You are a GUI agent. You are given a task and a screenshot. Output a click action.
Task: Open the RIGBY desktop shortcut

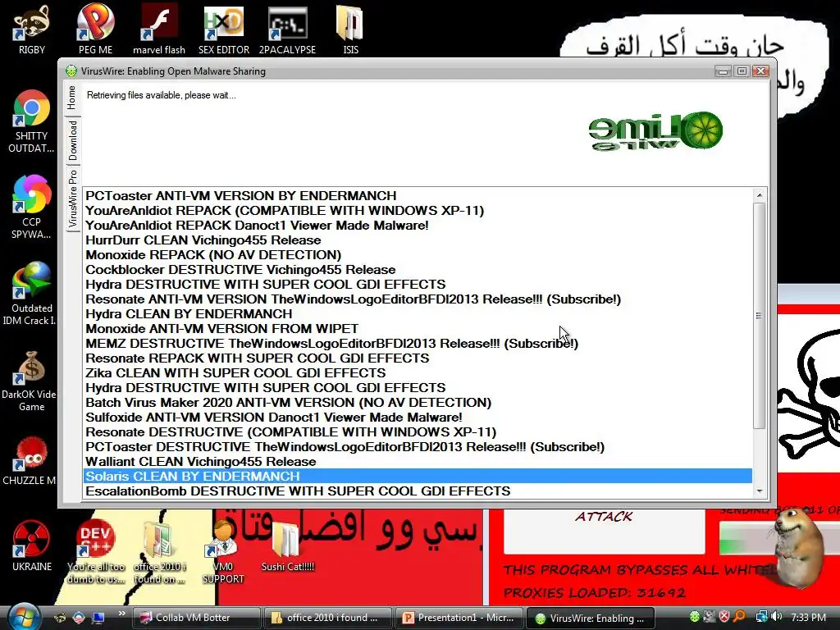(32, 30)
